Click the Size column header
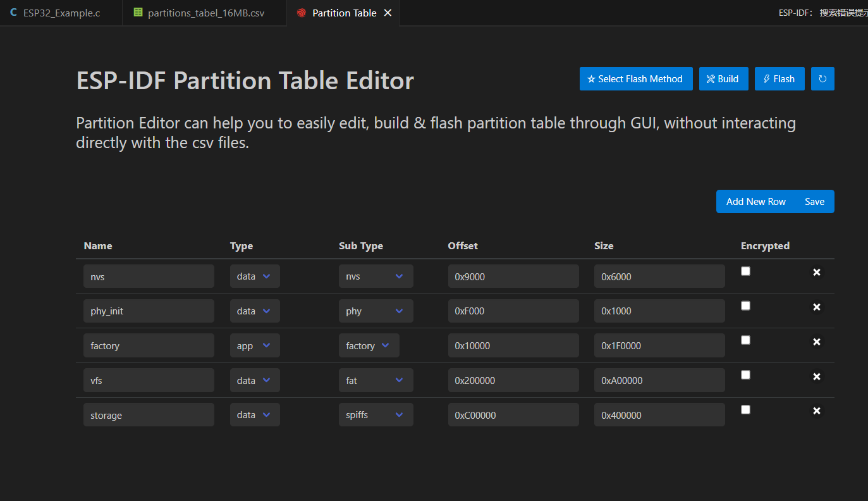 click(x=604, y=246)
